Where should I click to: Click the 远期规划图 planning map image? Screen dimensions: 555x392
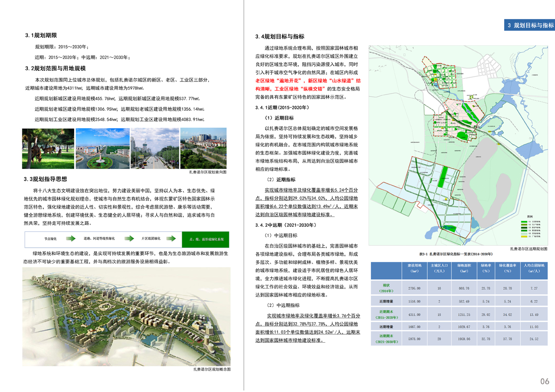coord(459,145)
